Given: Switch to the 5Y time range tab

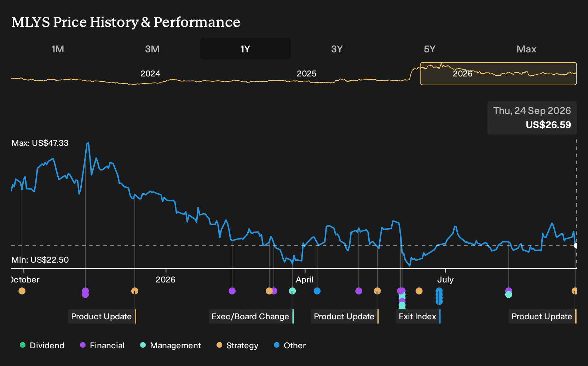Looking at the screenshot, I should coord(430,49).
